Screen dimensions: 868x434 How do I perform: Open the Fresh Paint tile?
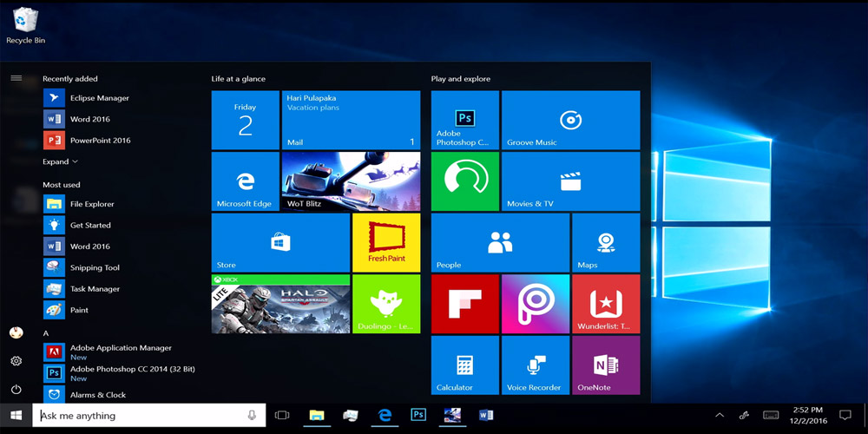(x=386, y=243)
